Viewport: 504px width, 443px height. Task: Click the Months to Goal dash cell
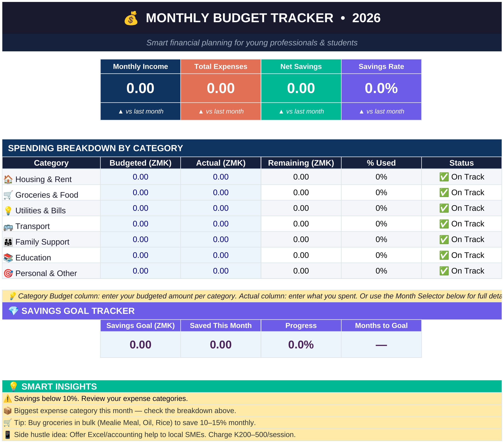coord(381,345)
